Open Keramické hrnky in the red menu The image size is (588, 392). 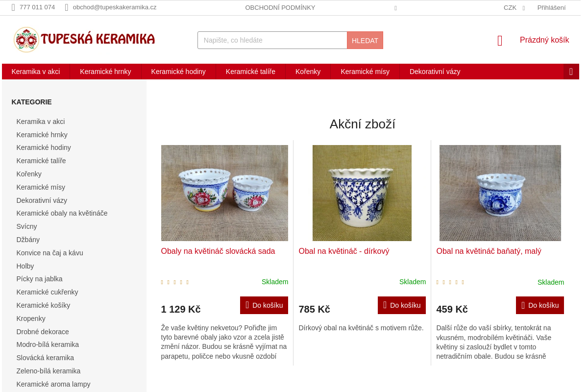(x=105, y=72)
